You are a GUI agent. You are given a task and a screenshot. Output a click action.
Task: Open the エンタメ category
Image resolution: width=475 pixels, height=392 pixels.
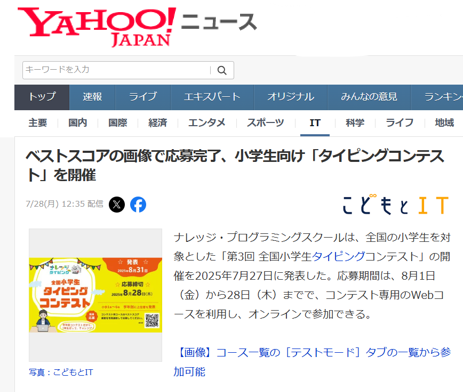coord(207,123)
